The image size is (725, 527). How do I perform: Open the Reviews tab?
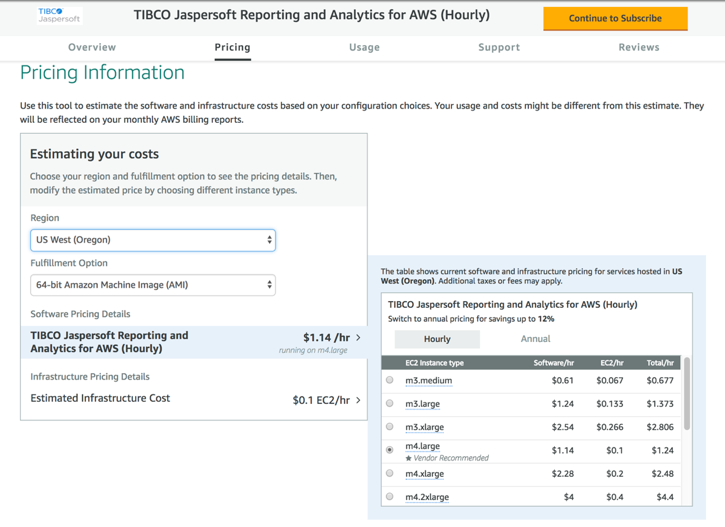coord(639,47)
